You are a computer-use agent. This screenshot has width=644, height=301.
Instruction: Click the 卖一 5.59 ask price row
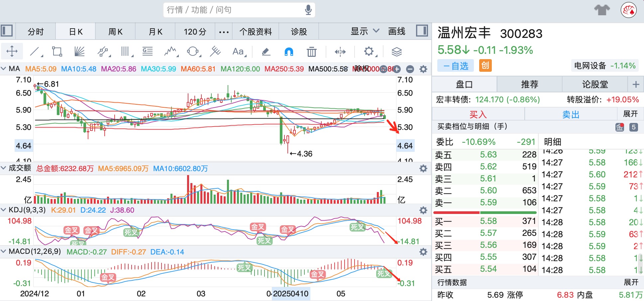tap(485, 202)
